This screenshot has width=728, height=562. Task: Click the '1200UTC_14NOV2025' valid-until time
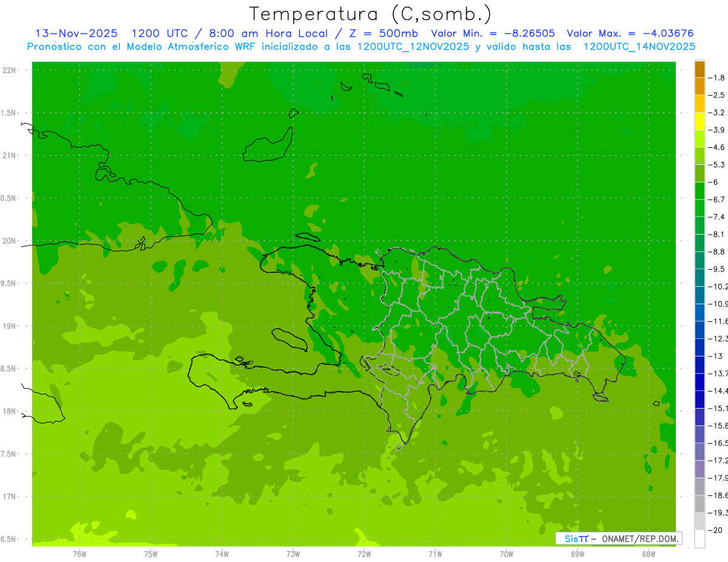[639, 47]
